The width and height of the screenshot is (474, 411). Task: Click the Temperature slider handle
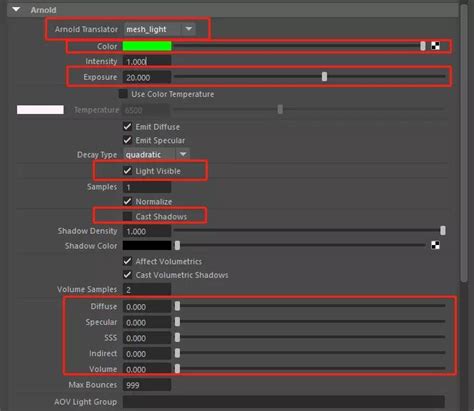280,109
